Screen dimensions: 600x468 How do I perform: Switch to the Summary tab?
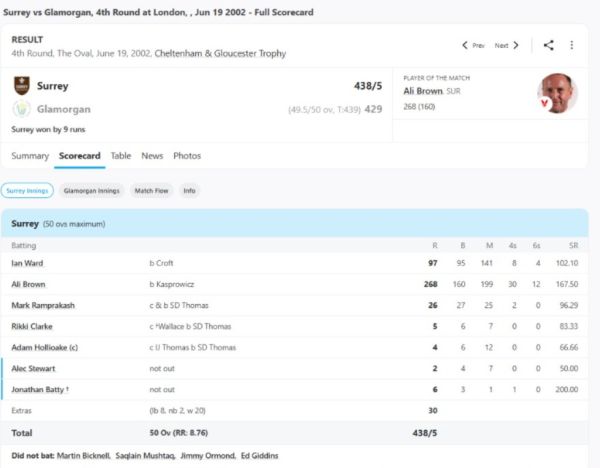click(x=30, y=156)
